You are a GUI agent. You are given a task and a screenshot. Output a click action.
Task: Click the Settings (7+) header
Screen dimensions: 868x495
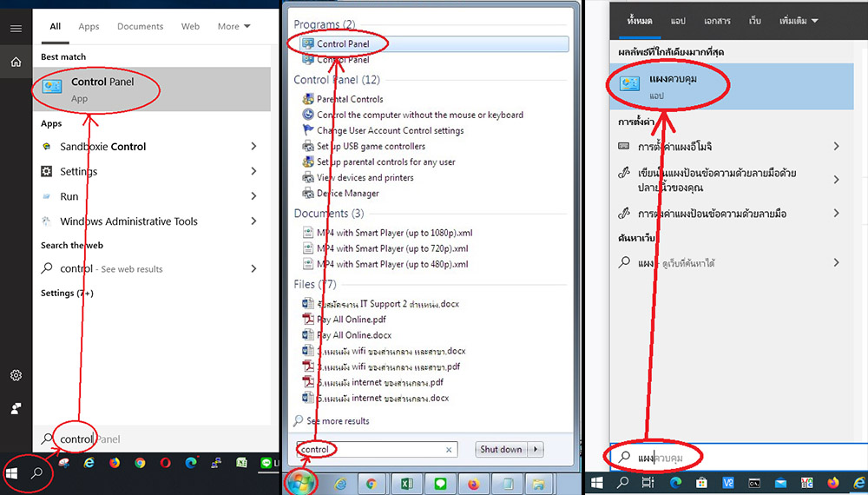[x=67, y=293]
